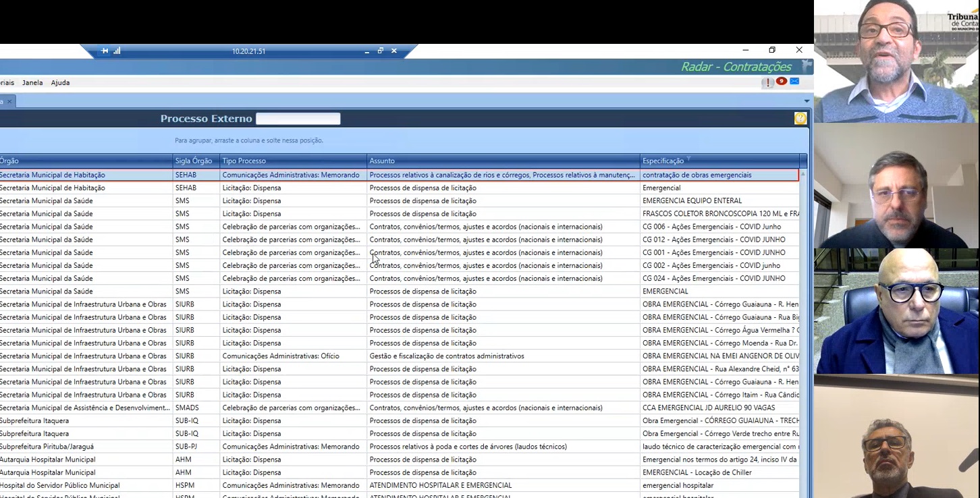980x498 pixels.
Task: Click the yellow help question mark icon
Action: 800,119
